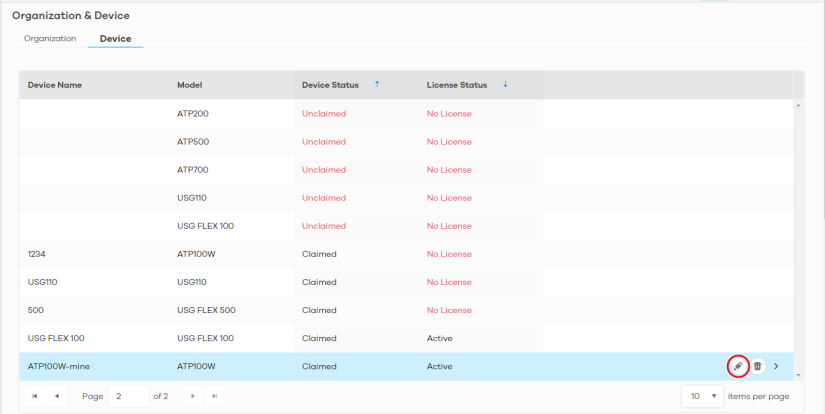Sort by Device Status ascending arrow
Screen dimensions: 825x414
click(377, 85)
